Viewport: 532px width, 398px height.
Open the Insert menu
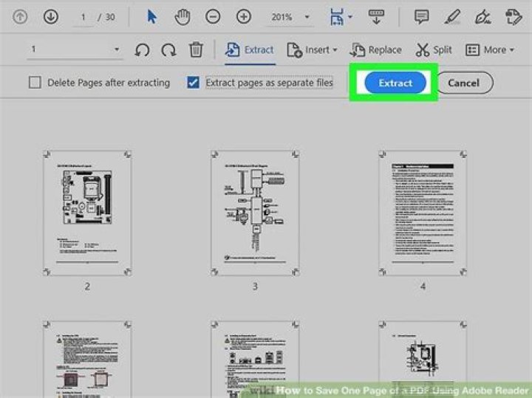pyautogui.click(x=312, y=50)
